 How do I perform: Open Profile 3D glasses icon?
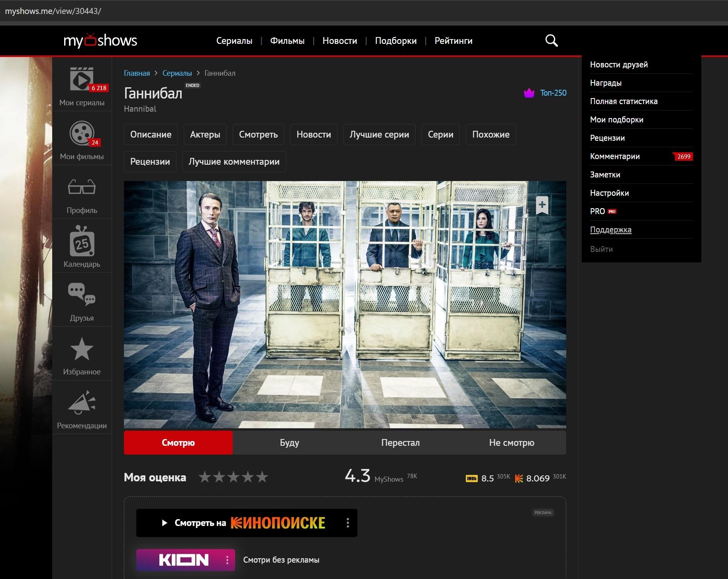tap(82, 187)
